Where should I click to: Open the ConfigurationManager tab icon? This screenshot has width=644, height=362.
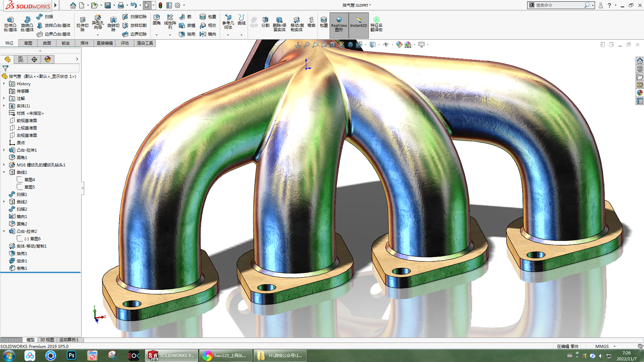pyautogui.click(x=21, y=59)
